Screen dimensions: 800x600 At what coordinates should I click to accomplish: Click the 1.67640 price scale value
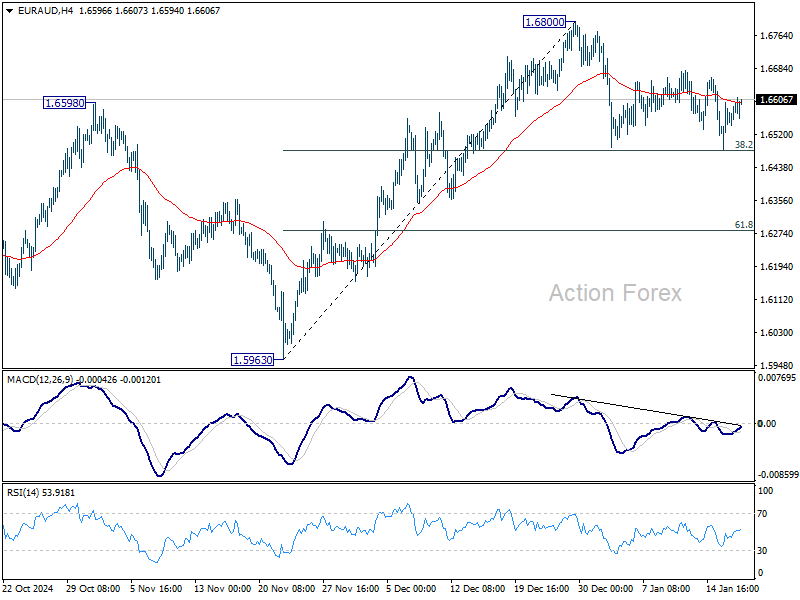[x=777, y=36]
